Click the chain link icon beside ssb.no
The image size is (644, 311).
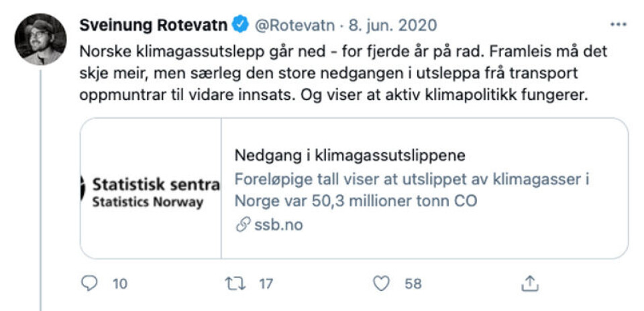point(242,225)
